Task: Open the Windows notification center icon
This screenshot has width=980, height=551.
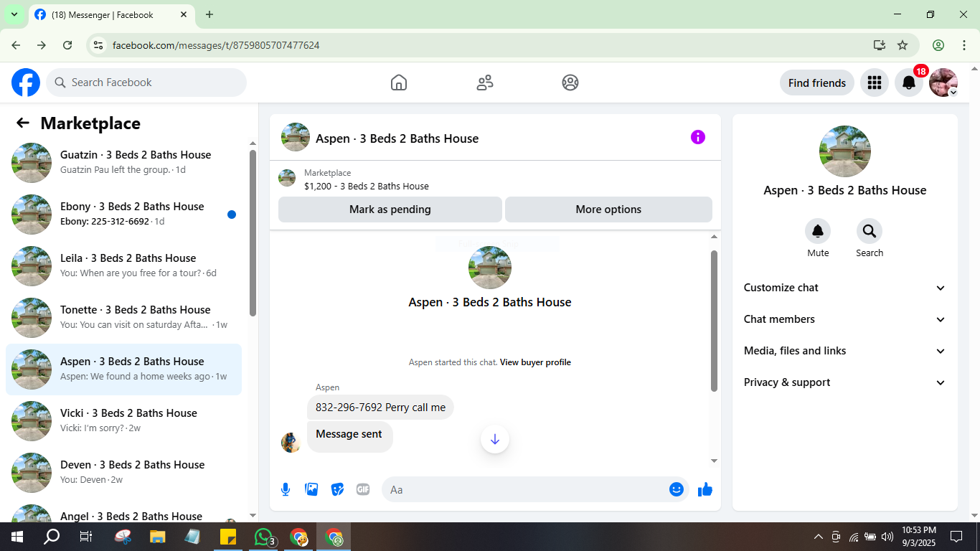Action: point(956,537)
